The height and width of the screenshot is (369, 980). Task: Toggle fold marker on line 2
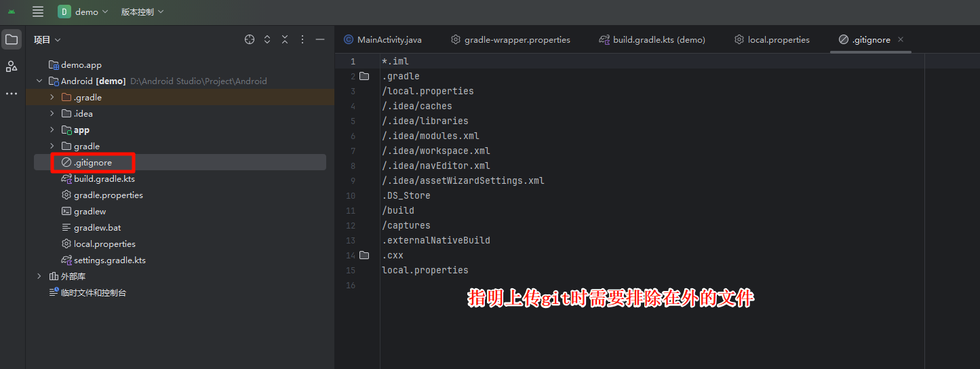tap(364, 76)
